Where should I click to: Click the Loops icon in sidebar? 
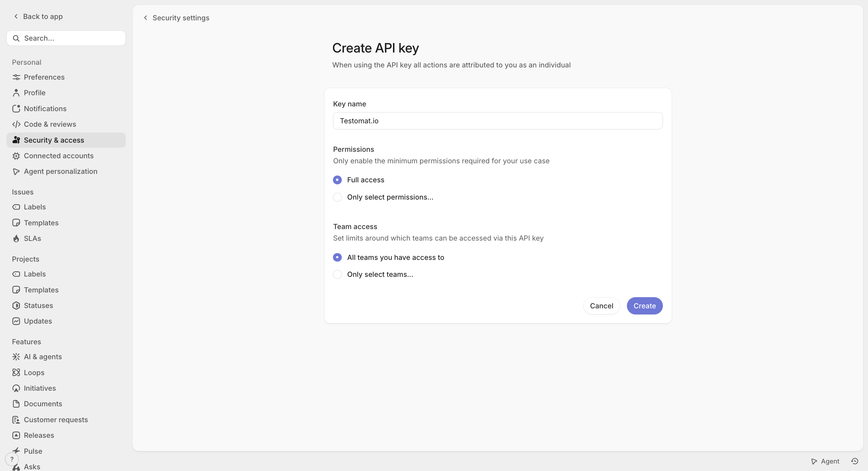(x=16, y=373)
